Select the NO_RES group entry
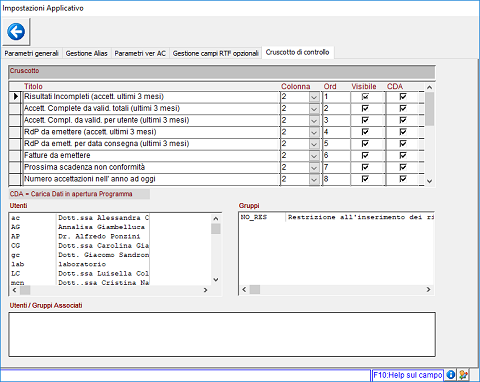The image size is (480, 382). pos(337,217)
